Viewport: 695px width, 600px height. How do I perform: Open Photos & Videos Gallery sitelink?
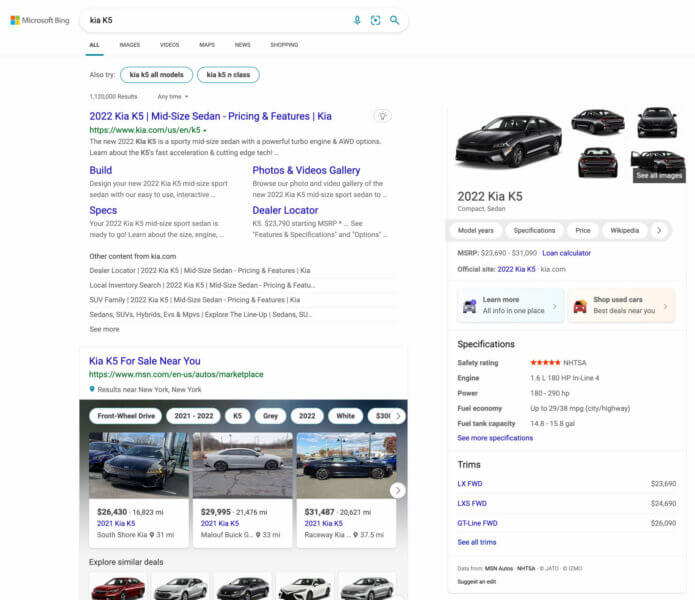(306, 170)
